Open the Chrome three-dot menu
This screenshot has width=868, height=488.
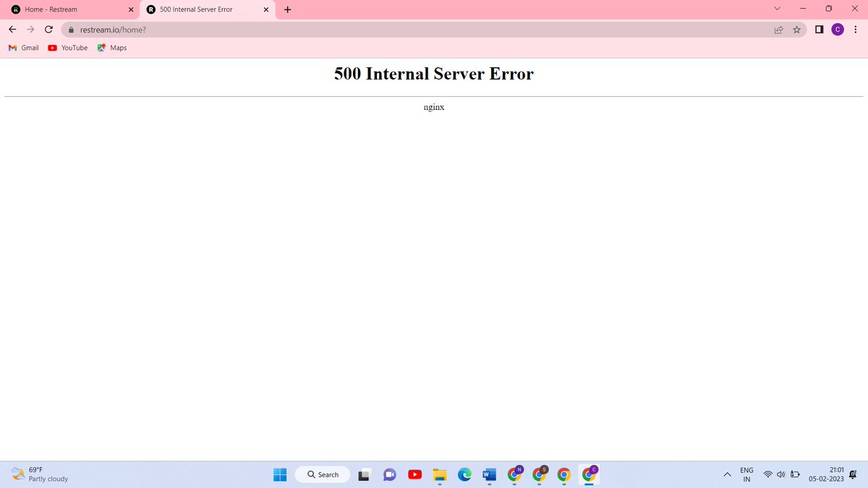tap(855, 30)
